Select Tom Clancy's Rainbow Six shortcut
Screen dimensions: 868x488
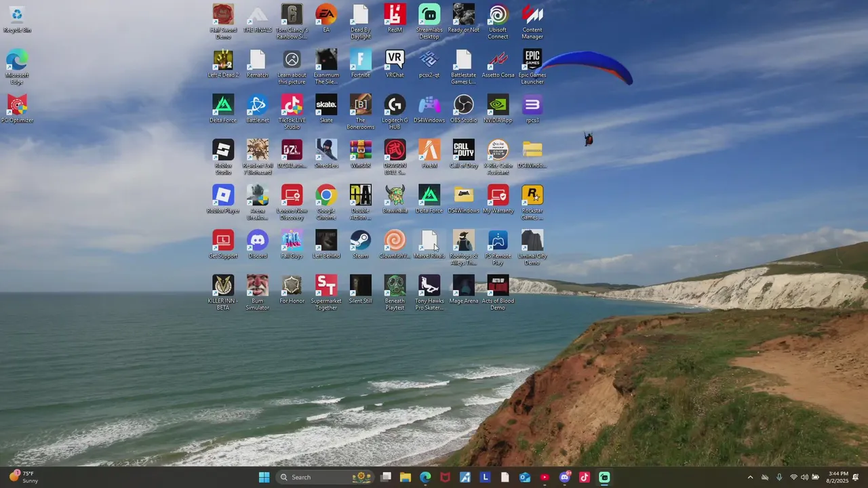tap(292, 22)
